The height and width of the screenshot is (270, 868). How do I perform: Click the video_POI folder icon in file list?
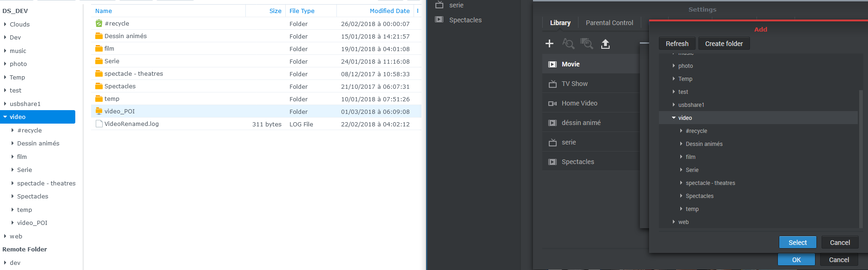click(99, 111)
